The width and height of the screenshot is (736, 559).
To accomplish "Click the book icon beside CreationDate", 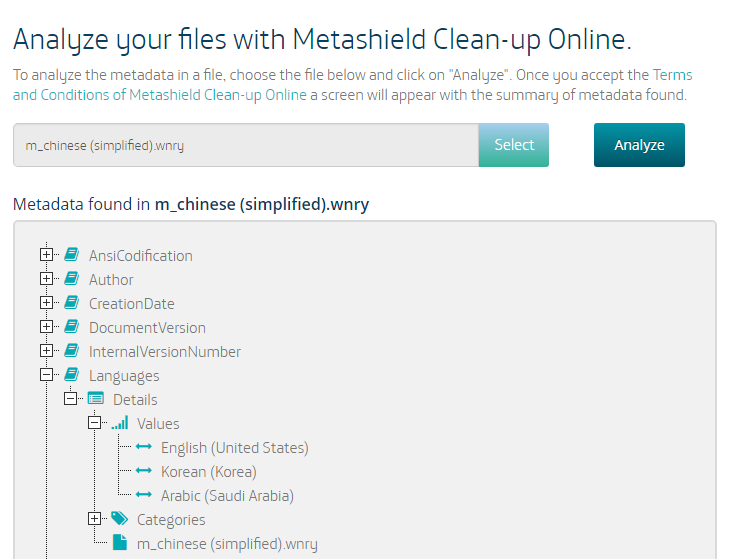I will point(71,303).
